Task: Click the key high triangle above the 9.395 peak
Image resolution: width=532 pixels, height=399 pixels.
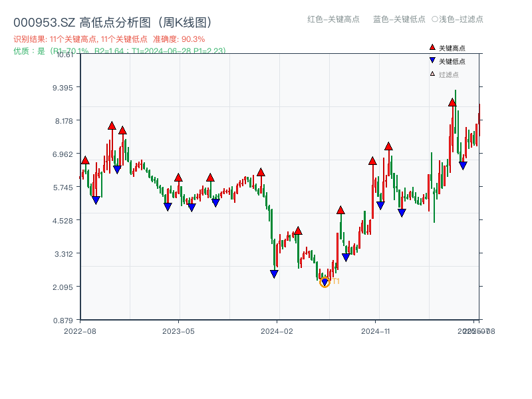Action: tap(452, 102)
